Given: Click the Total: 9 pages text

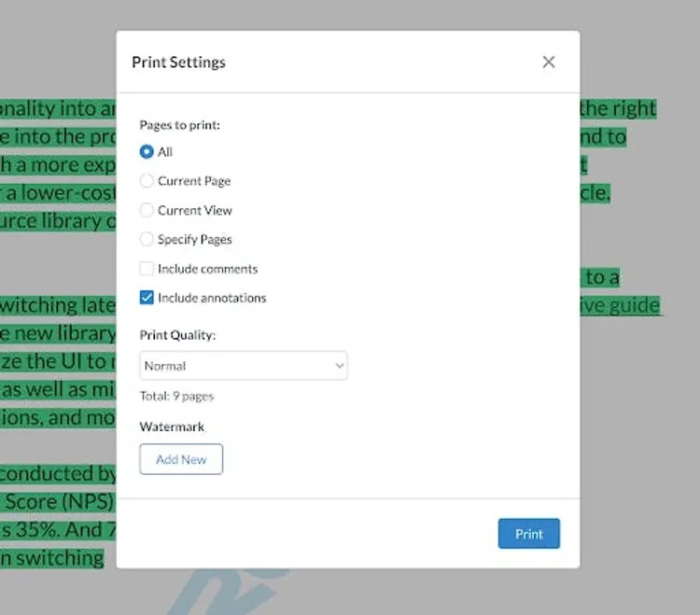Looking at the screenshot, I should coord(176,397).
